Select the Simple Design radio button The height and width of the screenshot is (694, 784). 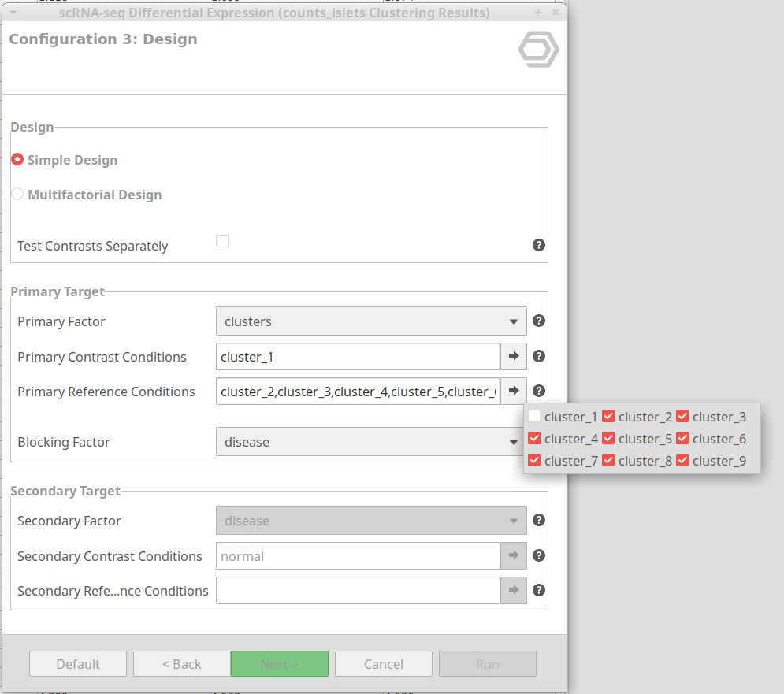point(17,159)
